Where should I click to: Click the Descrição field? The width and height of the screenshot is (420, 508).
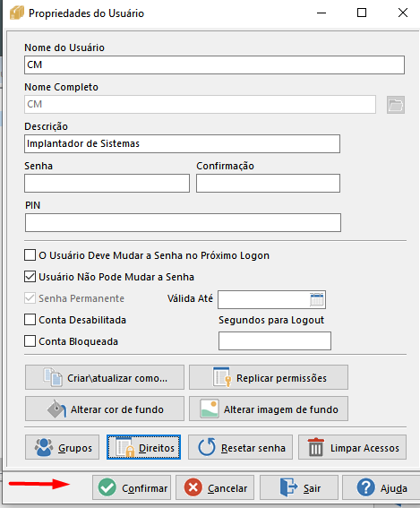pyautogui.click(x=182, y=143)
